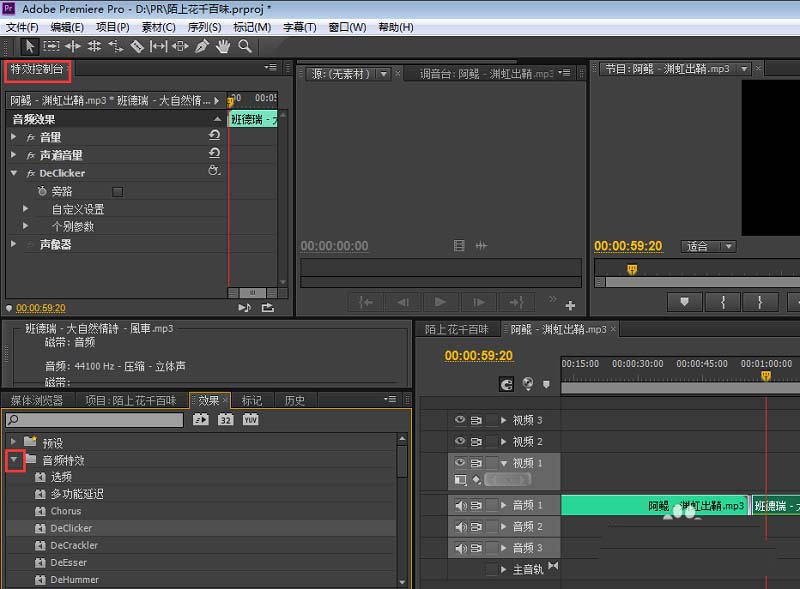Select the Pen tool in the toolbar

(203, 46)
